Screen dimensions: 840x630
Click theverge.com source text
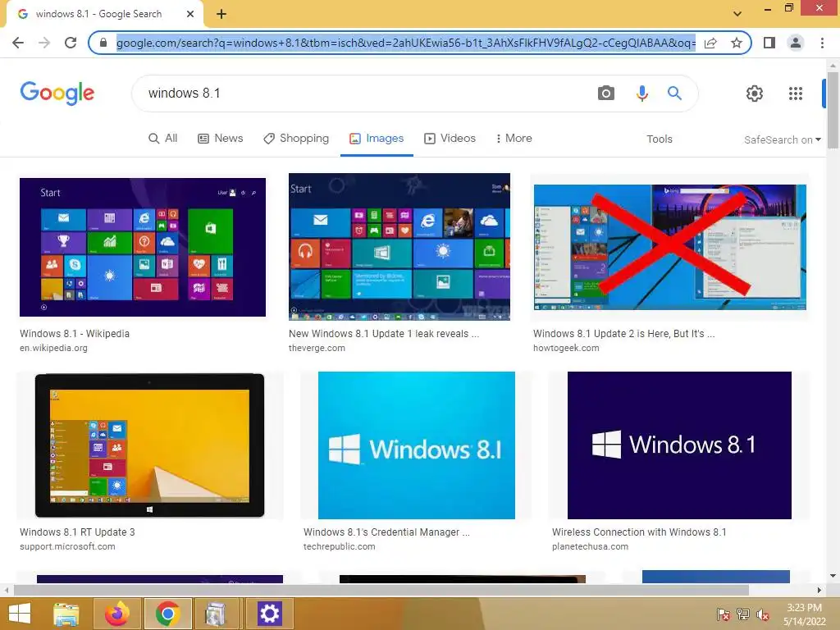pyautogui.click(x=317, y=348)
